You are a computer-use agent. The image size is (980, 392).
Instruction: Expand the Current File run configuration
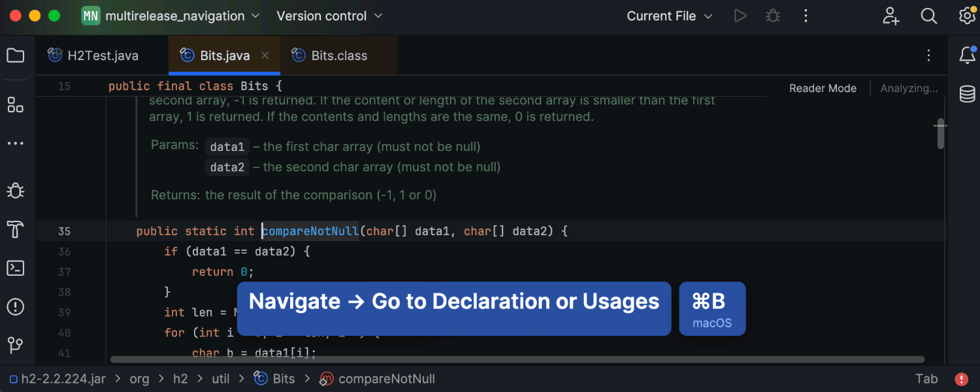pos(669,16)
